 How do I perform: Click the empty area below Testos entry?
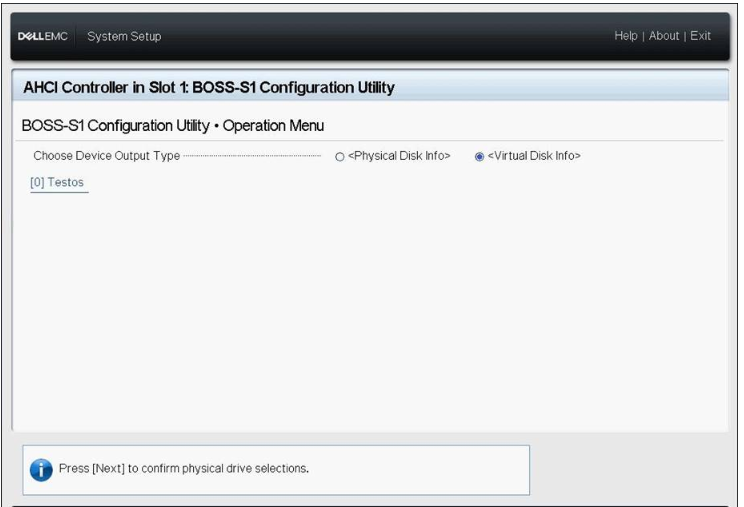point(300,300)
